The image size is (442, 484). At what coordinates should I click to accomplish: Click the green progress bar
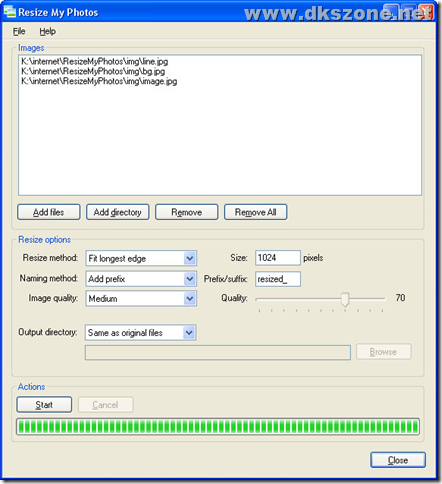pos(218,427)
